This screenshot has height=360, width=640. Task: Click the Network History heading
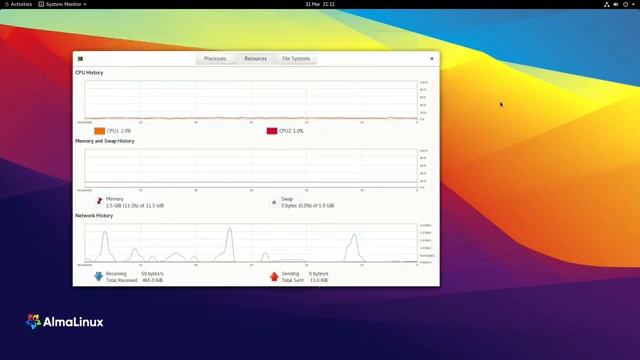[94, 216]
